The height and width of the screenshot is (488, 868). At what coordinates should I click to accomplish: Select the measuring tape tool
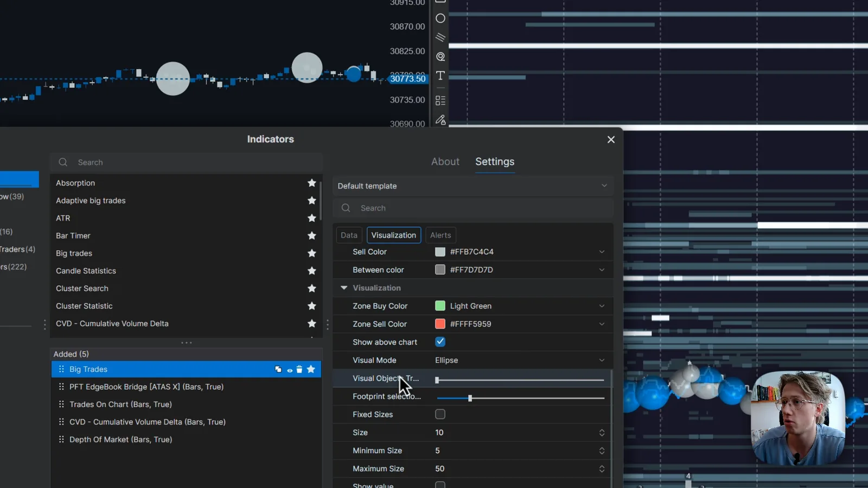pyautogui.click(x=441, y=56)
